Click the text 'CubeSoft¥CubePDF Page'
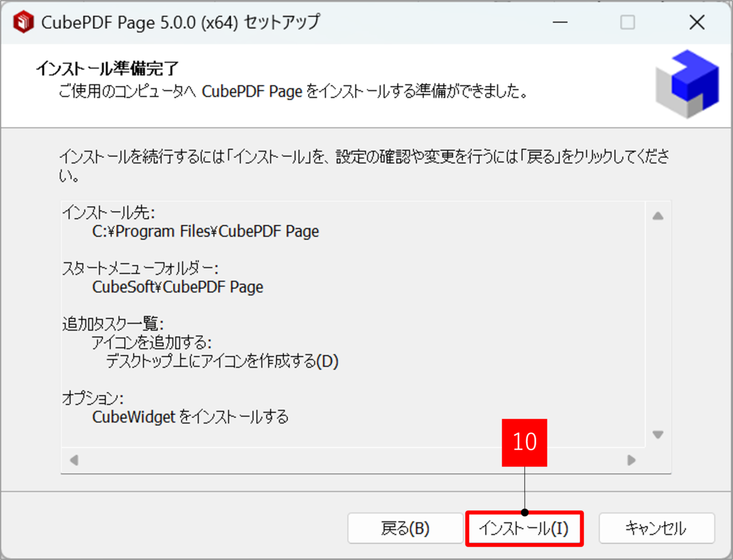The height and width of the screenshot is (560, 733). tap(178, 287)
